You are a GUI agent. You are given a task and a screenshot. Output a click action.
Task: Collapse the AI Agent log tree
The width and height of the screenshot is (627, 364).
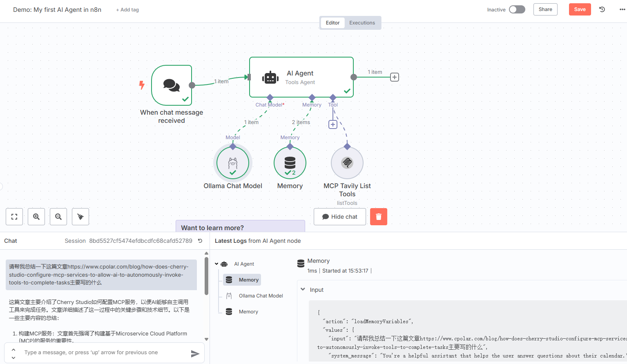tap(216, 264)
